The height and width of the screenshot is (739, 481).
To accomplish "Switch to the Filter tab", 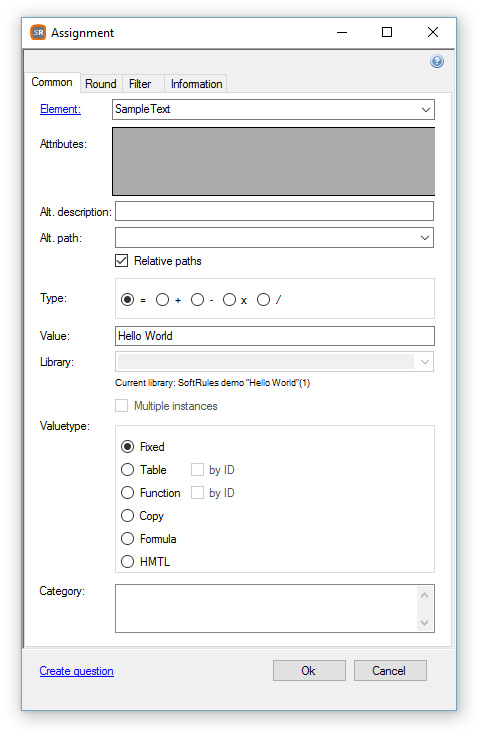I will point(140,84).
